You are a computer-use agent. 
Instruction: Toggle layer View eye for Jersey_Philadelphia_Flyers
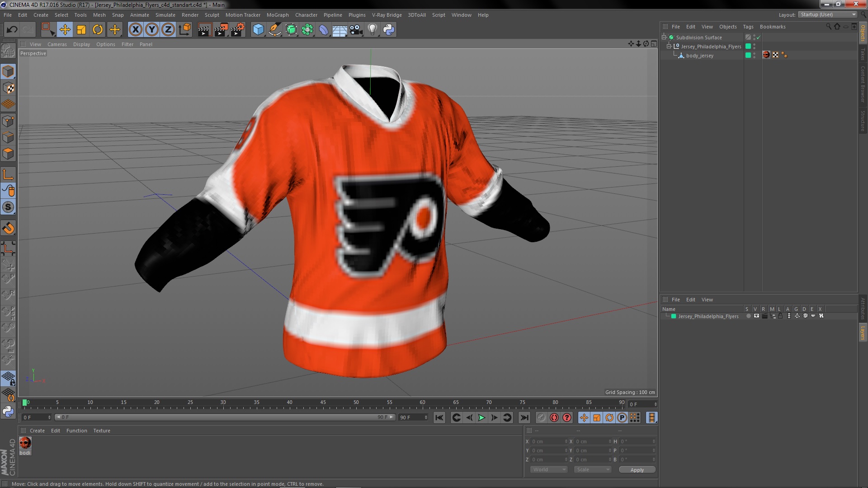click(756, 316)
